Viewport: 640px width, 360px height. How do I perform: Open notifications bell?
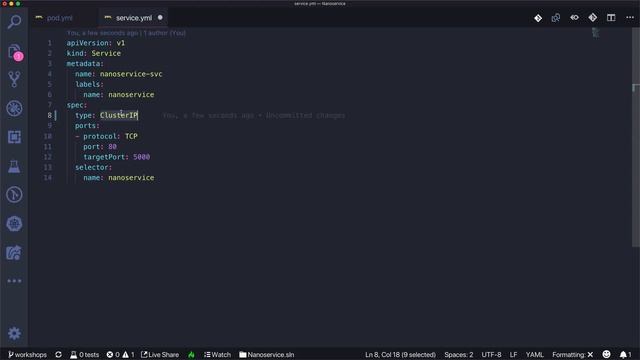click(625, 355)
